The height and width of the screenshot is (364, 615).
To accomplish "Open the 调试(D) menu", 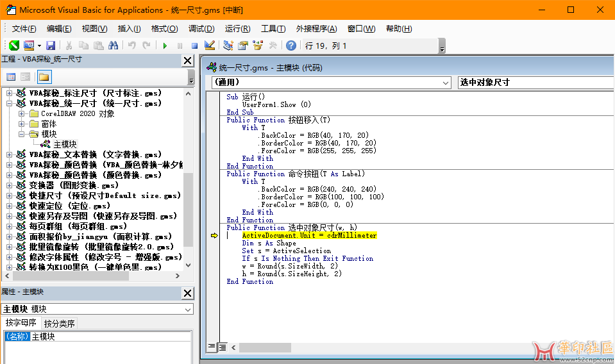I will coord(201,29).
